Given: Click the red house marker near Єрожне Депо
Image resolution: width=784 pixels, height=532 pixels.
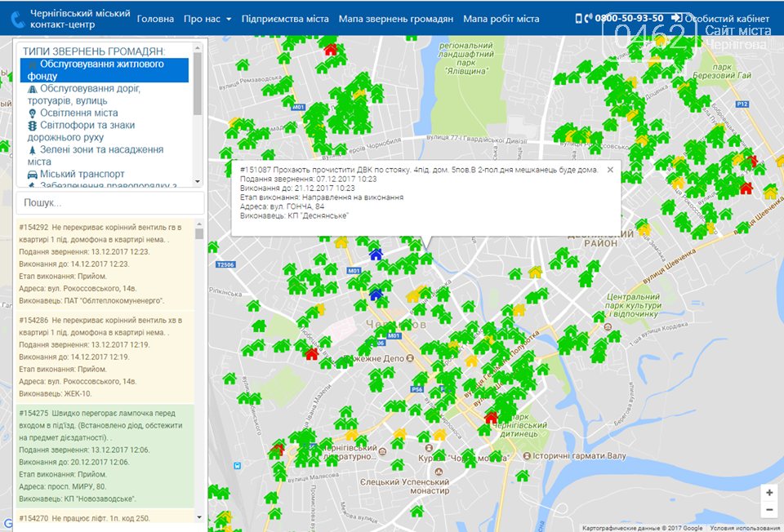Looking at the screenshot, I should (311, 353).
